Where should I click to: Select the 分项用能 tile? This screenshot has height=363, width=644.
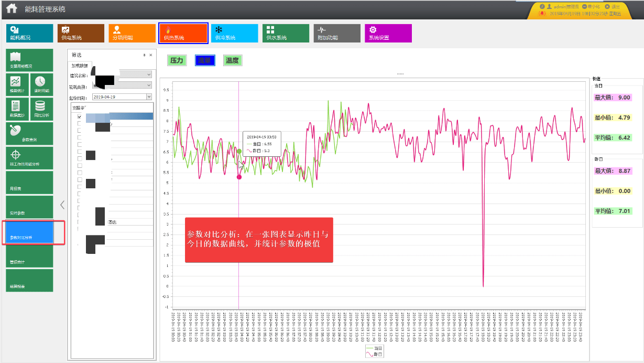click(x=132, y=33)
